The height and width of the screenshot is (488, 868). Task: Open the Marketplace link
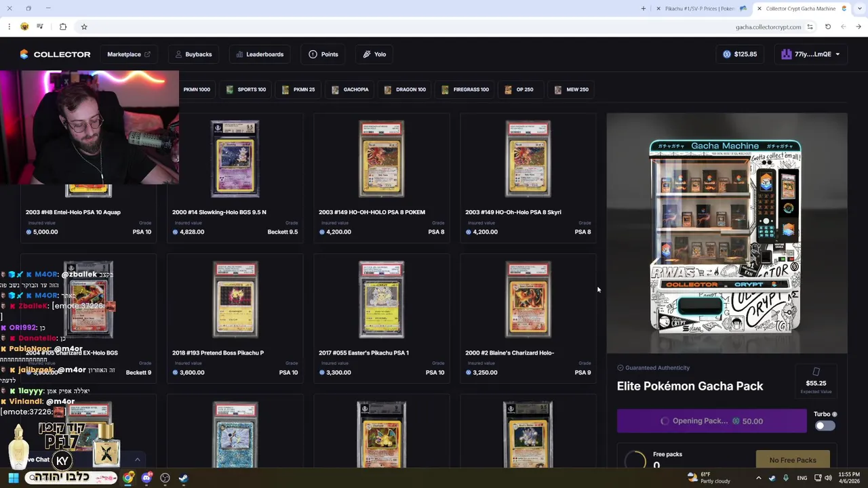128,54
